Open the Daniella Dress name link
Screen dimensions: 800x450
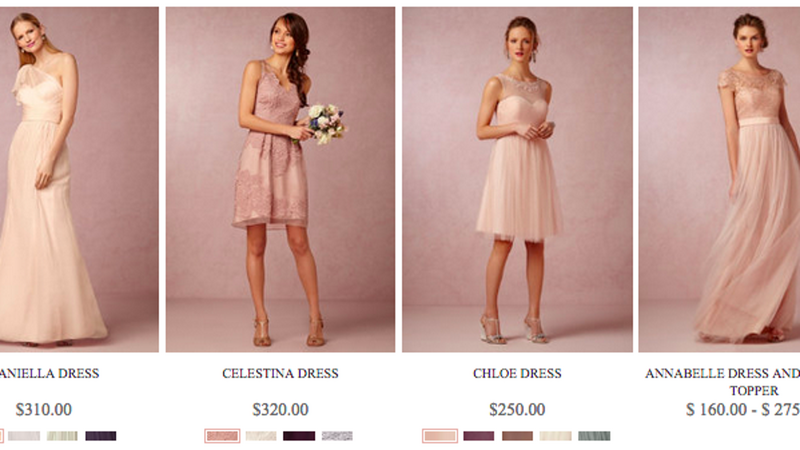(49, 373)
